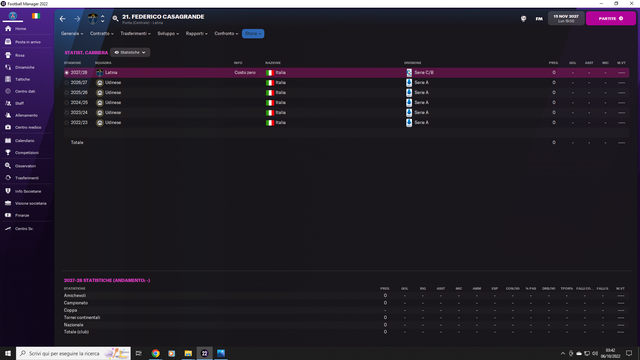Click Italia in the 2027/28 row
640x360 pixels.
(x=280, y=73)
